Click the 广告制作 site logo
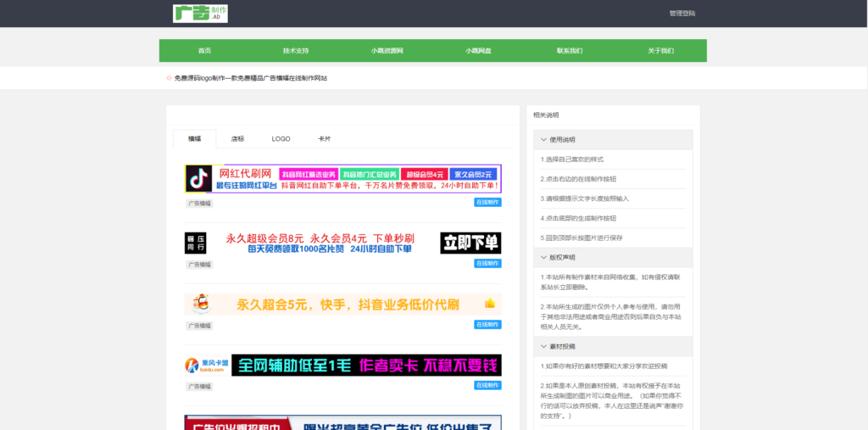This screenshot has width=868, height=430. click(200, 14)
